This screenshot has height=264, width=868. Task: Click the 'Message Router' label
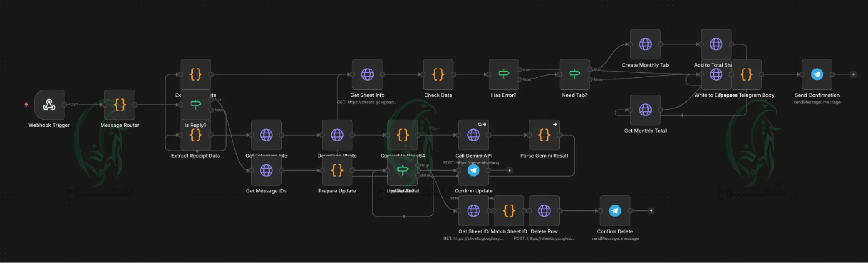point(120,125)
